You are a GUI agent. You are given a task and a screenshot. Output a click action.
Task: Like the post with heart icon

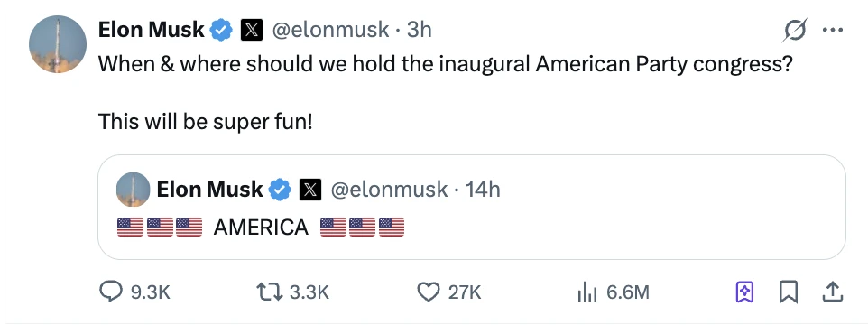[428, 292]
